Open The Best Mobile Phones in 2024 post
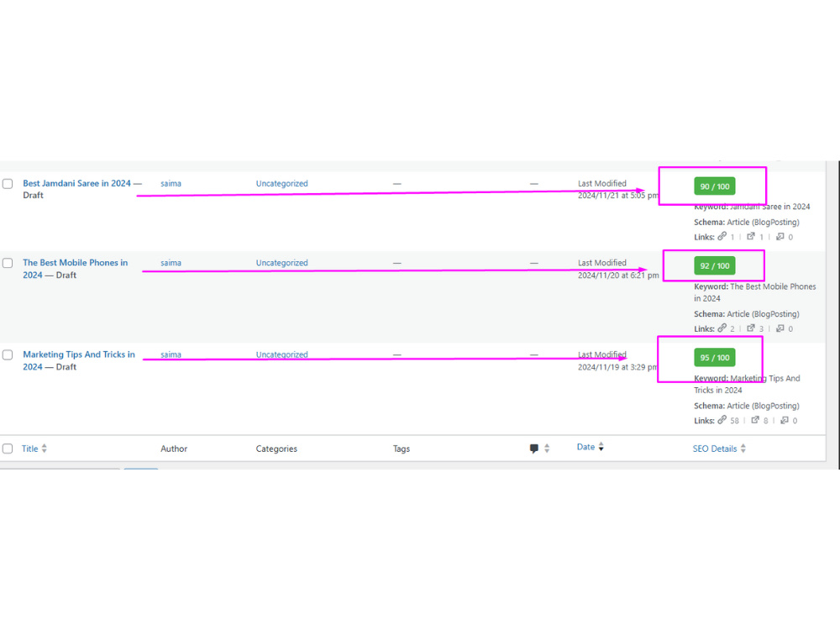The image size is (840, 630). [75, 269]
